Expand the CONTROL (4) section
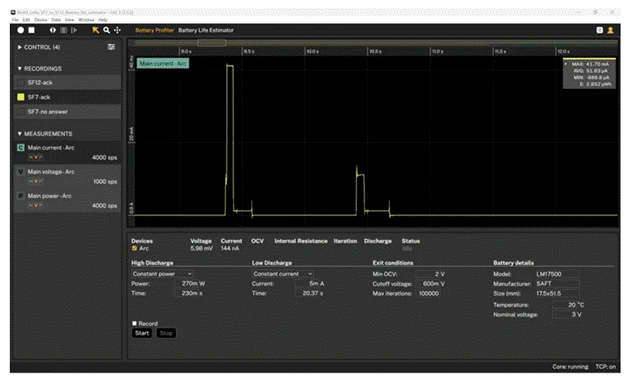 (38, 47)
